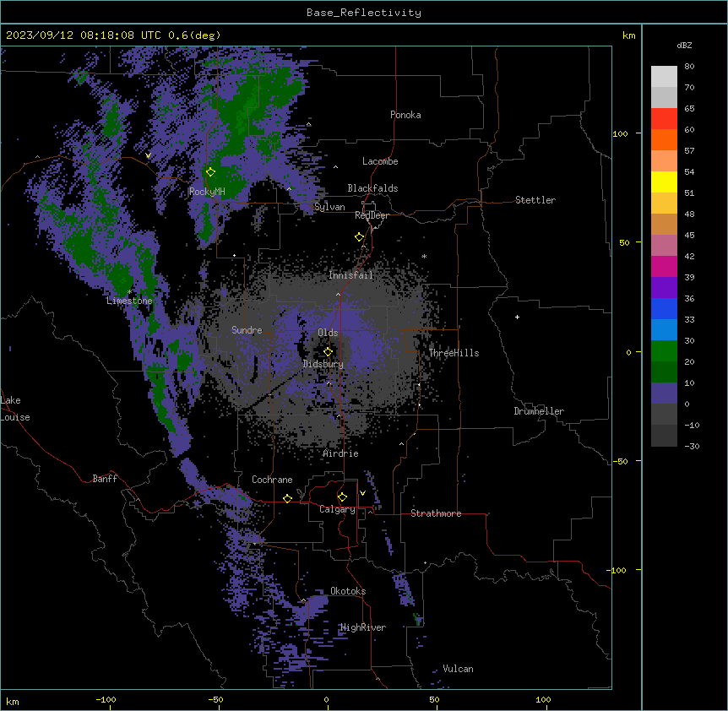Click the green 20 dBZ legend swatch

(x=664, y=351)
